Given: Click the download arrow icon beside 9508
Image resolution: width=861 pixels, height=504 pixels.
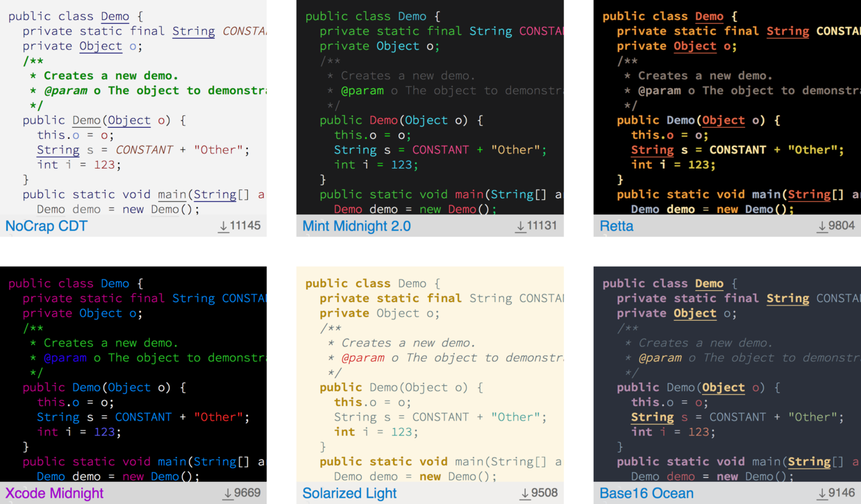Looking at the screenshot, I should pyautogui.click(x=525, y=494).
